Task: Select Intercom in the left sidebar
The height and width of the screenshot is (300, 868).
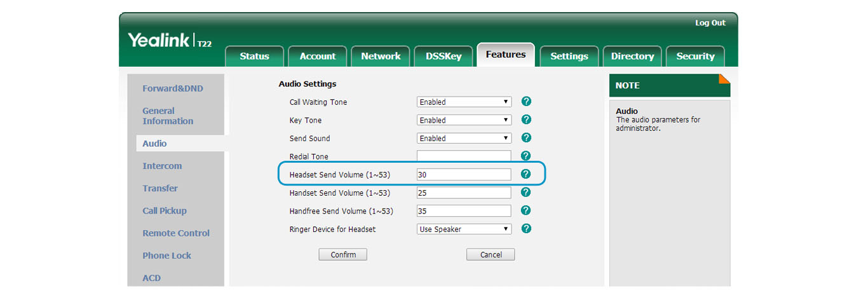Action: 162,166
